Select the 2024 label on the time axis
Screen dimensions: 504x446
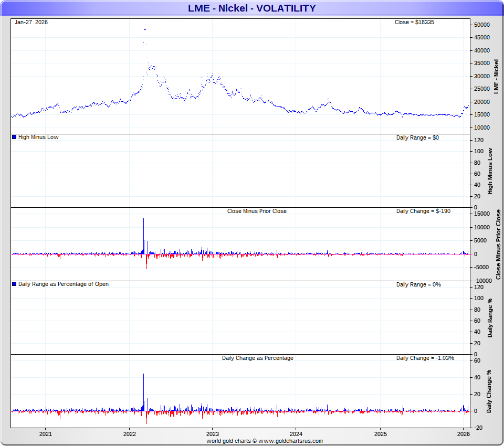(x=296, y=434)
